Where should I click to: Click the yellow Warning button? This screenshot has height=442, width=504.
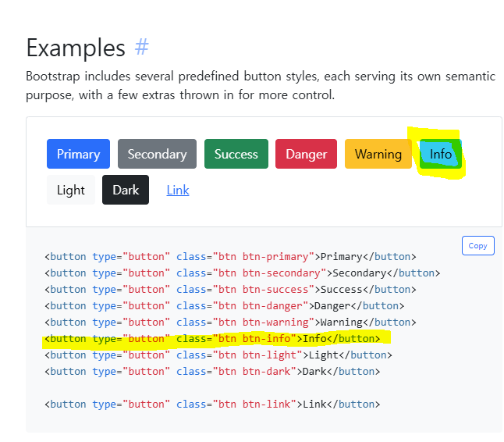[x=378, y=154]
